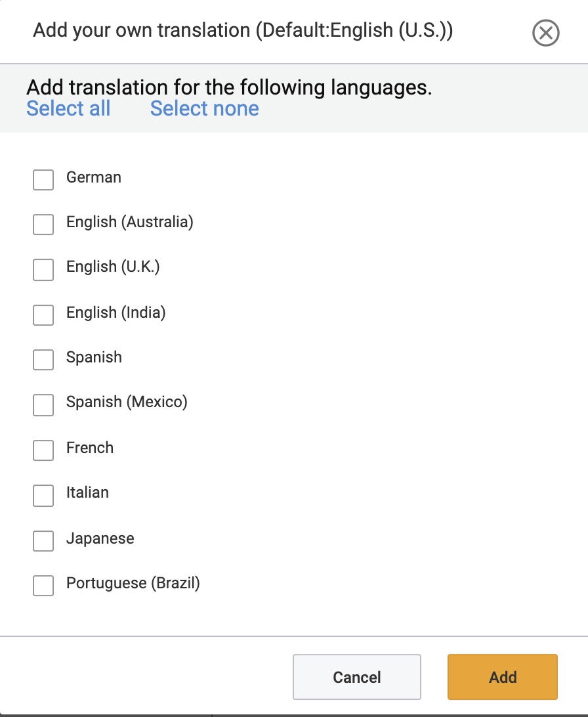Click the German label text
The height and width of the screenshot is (717, 588).
pyautogui.click(x=94, y=177)
